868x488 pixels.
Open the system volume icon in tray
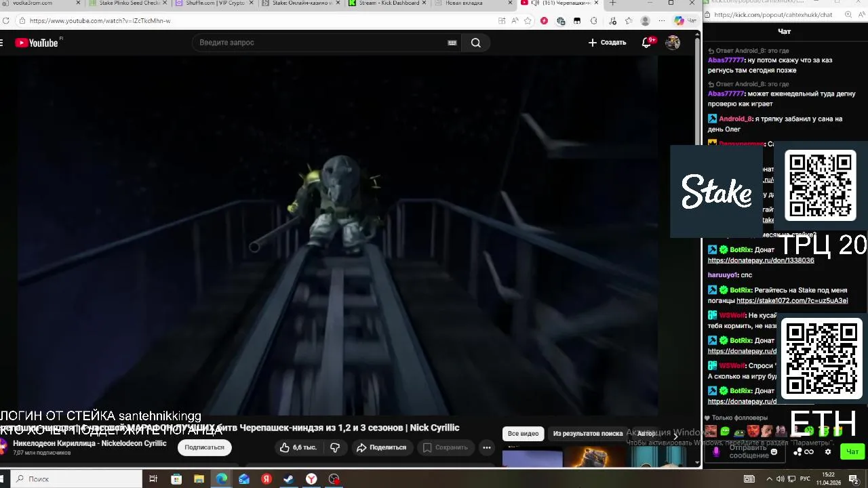coord(781,479)
